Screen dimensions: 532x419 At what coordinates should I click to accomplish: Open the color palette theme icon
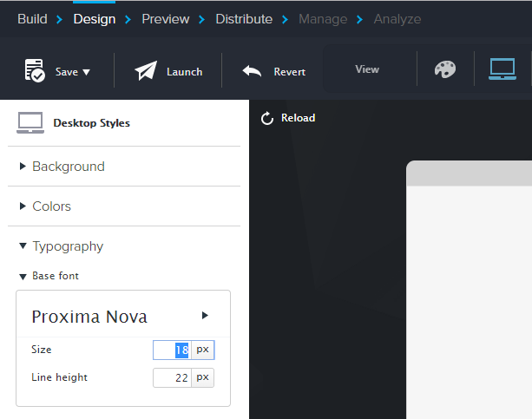coord(445,69)
